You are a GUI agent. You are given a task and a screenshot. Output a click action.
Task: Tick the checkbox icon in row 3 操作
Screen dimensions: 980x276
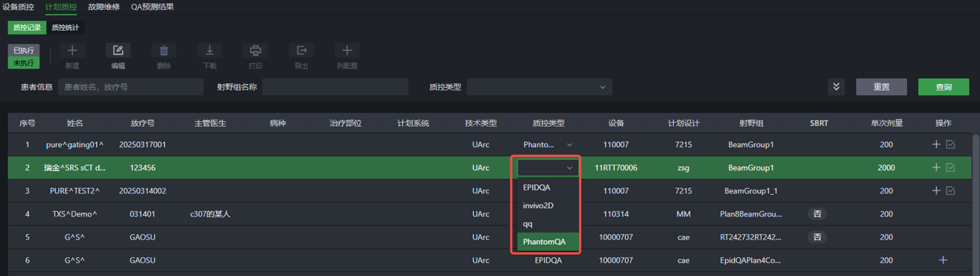coord(950,191)
